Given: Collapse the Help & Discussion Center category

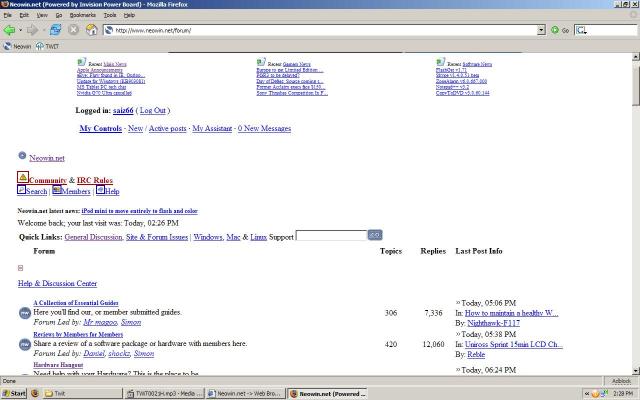Looking at the screenshot, I should point(21,268).
